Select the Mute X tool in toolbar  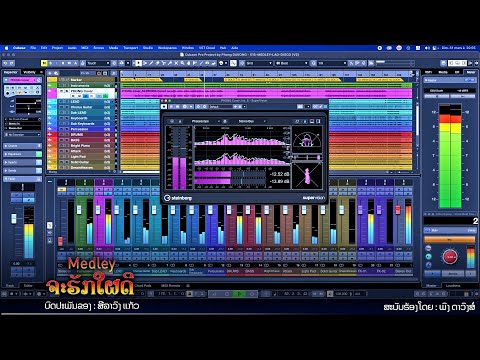tap(176, 63)
